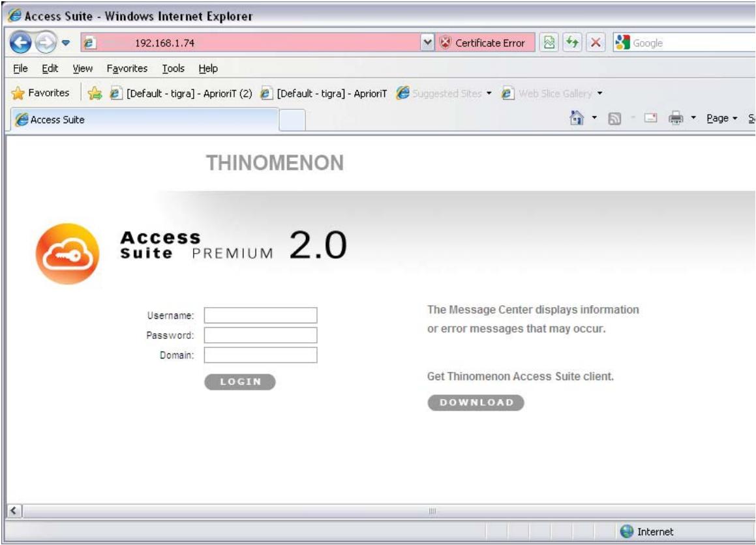Click the Password input field

pyautogui.click(x=260, y=335)
